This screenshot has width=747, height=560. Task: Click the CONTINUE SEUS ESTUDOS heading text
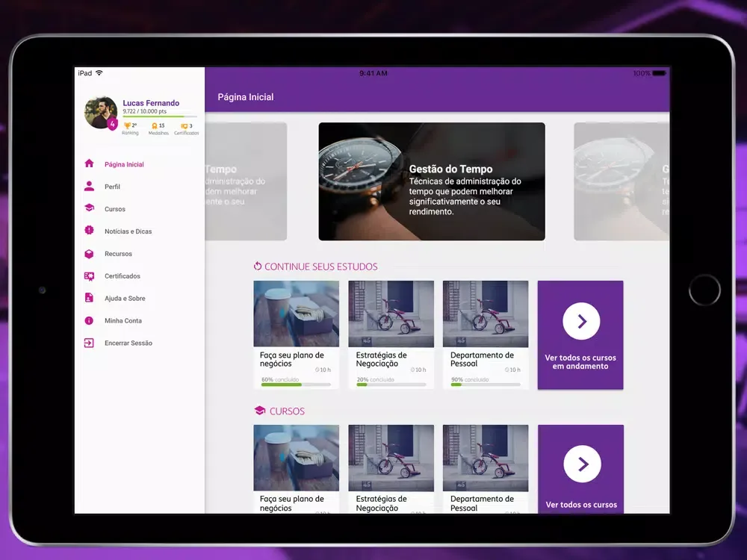click(321, 267)
